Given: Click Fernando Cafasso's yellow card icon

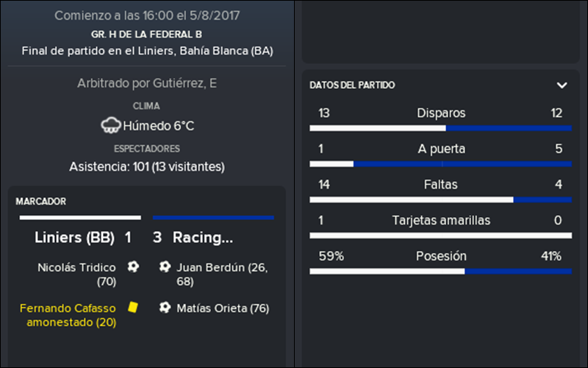Looking at the screenshot, I should pyautogui.click(x=133, y=307).
